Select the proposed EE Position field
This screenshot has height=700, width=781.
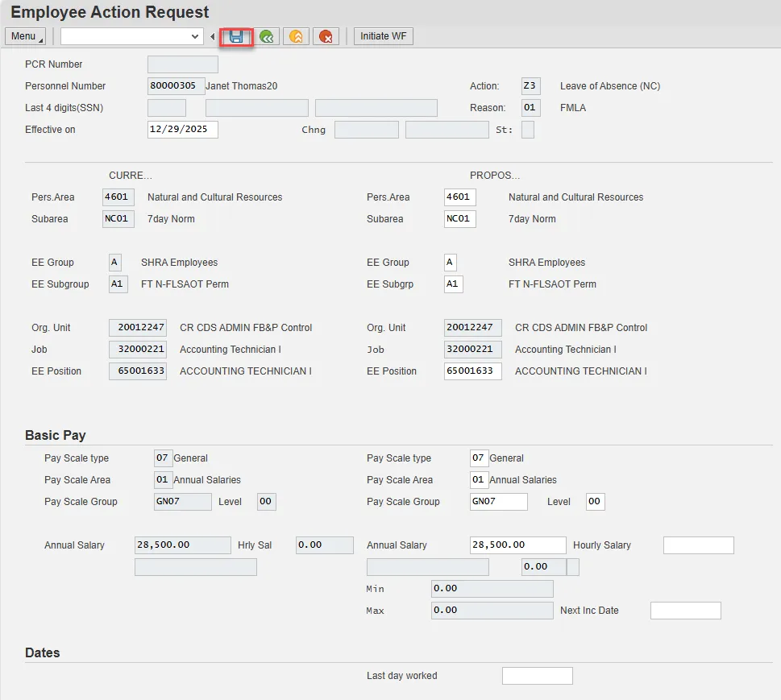pos(472,371)
